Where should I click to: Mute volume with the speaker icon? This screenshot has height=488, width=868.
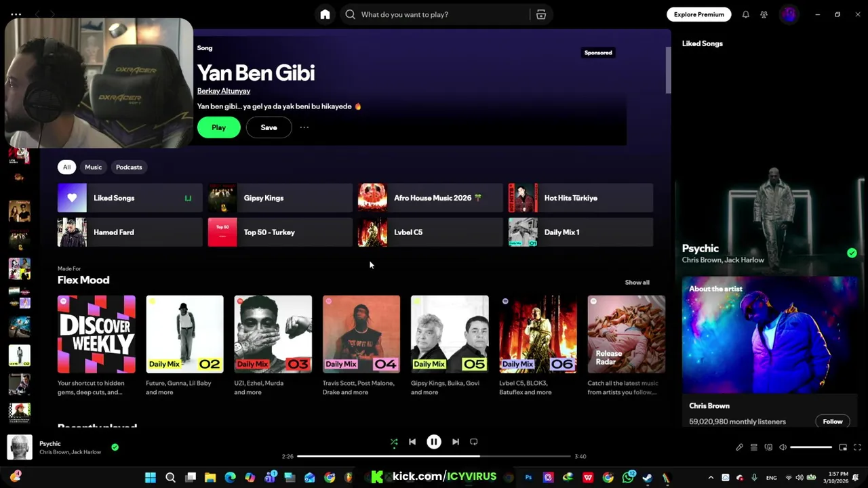point(783,447)
